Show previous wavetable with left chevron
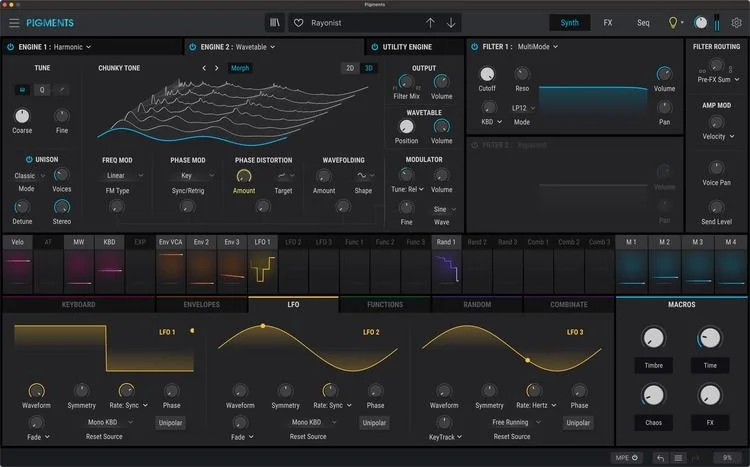Screen dimensions: 750x467 pos(204,68)
